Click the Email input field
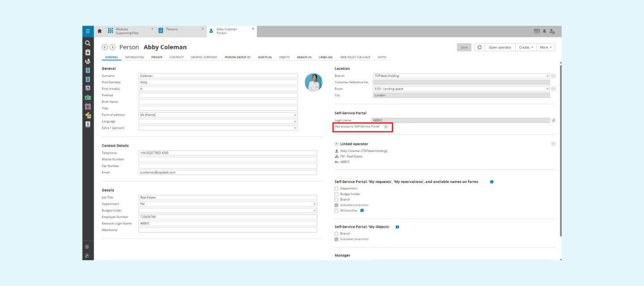The width and height of the screenshot is (644, 286). click(228, 172)
